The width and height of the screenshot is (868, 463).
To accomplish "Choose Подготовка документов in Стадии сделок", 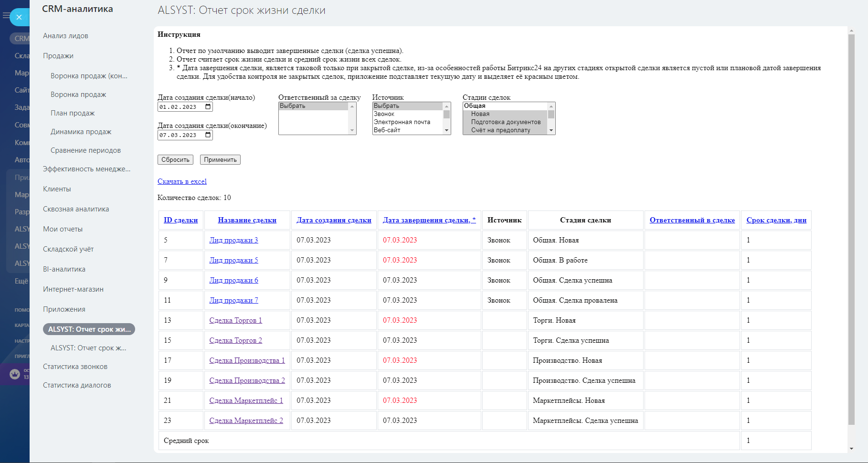I will pyautogui.click(x=506, y=122).
